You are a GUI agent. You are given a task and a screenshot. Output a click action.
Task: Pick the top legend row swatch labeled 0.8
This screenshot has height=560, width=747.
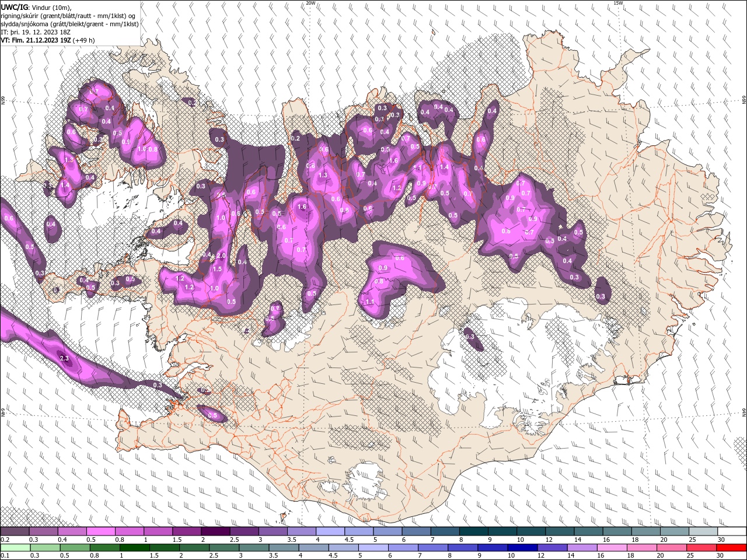130,531
